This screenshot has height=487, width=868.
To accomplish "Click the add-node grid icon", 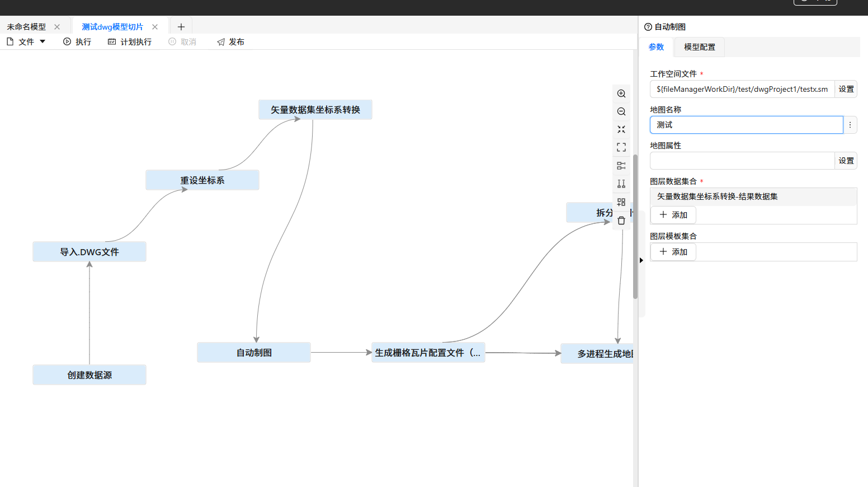I will click(621, 202).
